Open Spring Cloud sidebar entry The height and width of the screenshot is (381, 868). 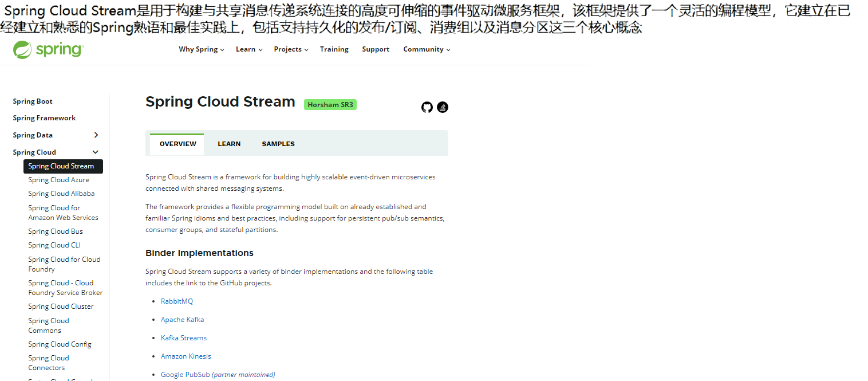tap(34, 152)
